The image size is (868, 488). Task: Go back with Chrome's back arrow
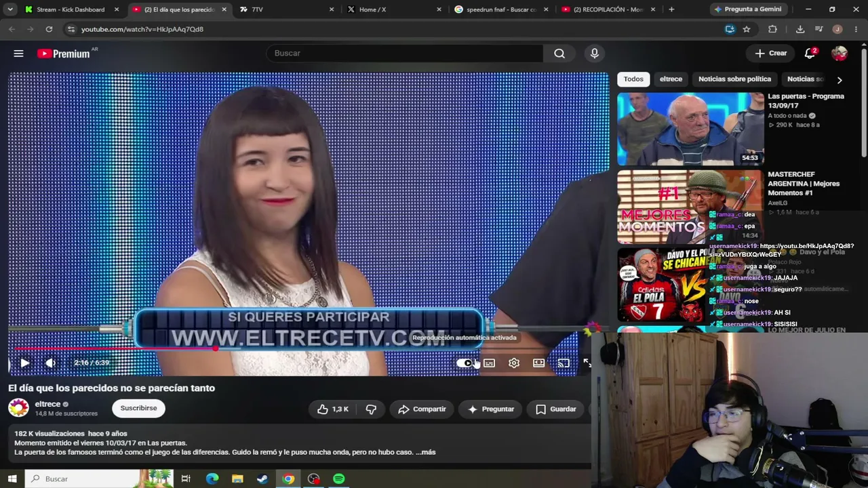coord(12,29)
